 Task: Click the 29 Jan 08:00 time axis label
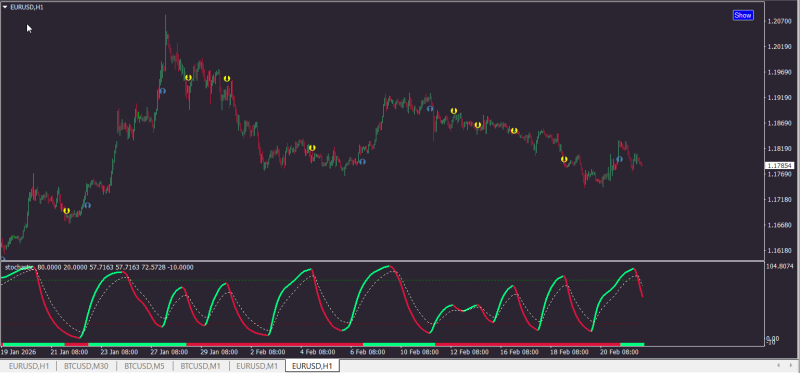(x=219, y=352)
